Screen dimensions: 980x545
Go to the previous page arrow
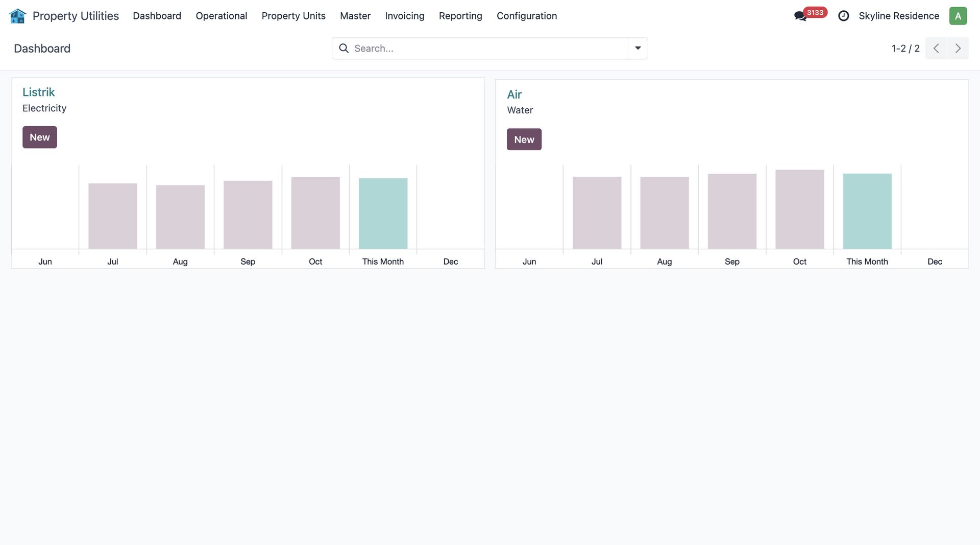point(936,49)
